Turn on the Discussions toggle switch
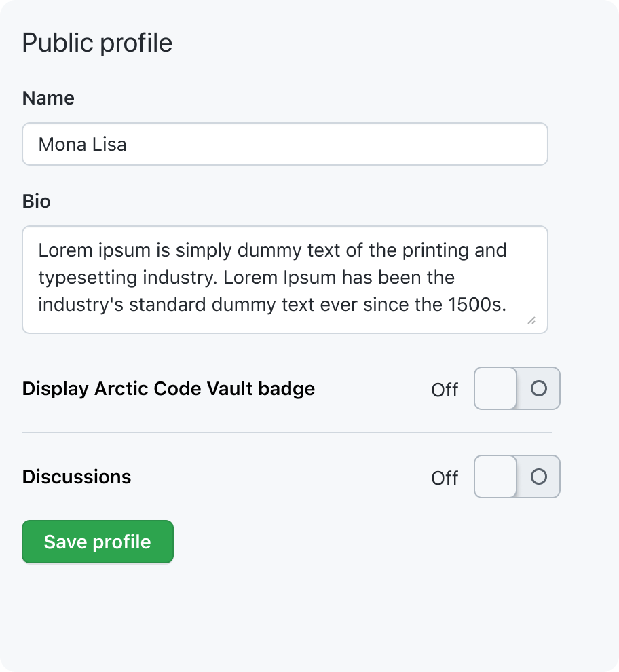 (x=517, y=477)
